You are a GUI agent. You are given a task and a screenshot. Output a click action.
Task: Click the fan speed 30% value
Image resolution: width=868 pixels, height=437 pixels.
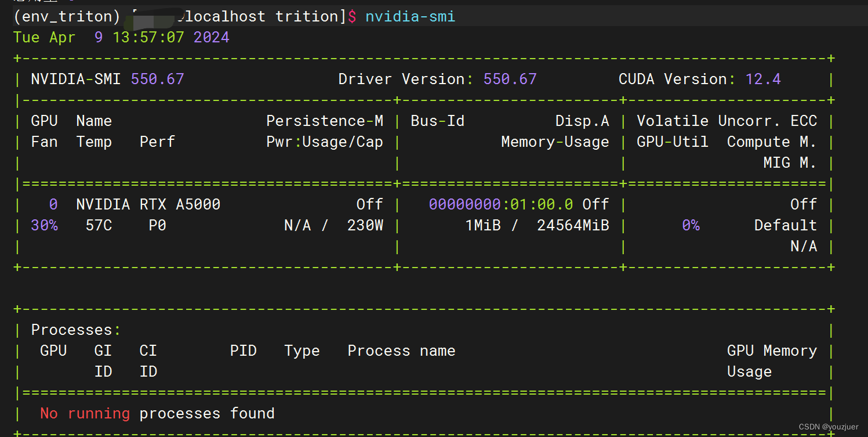pyautogui.click(x=44, y=225)
